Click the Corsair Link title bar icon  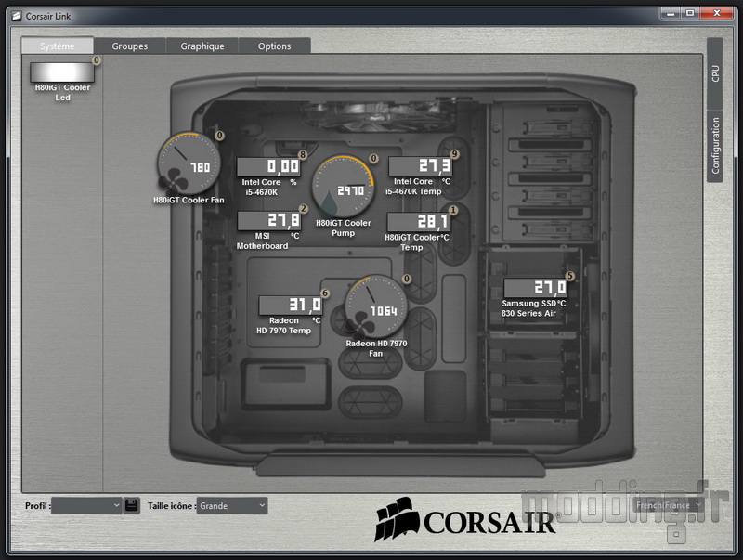tap(17, 16)
